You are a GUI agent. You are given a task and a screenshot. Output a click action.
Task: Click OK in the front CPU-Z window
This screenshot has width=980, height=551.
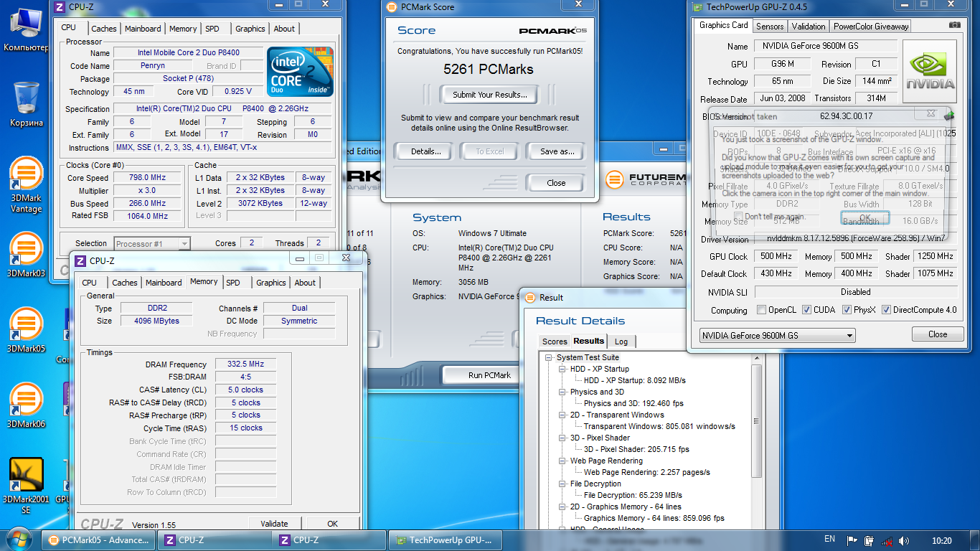click(x=333, y=524)
